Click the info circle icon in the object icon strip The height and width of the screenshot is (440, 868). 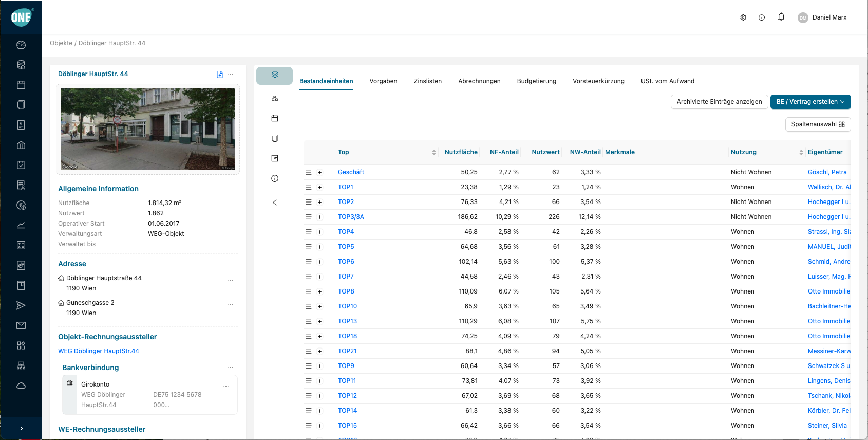tap(275, 178)
